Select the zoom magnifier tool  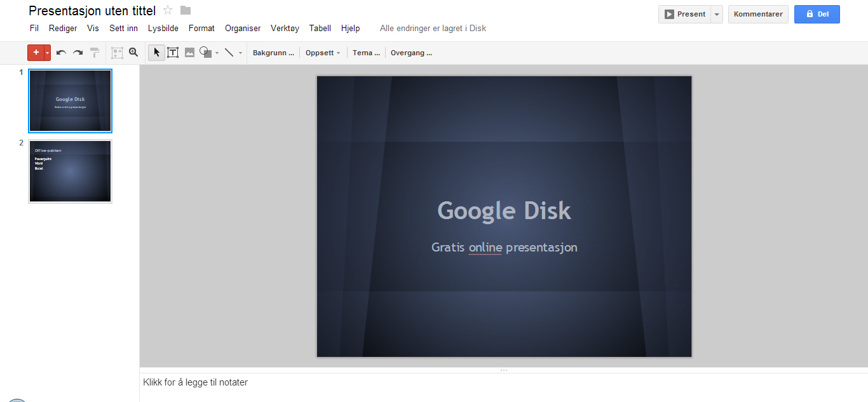pyautogui.click(x=133, y=53)
